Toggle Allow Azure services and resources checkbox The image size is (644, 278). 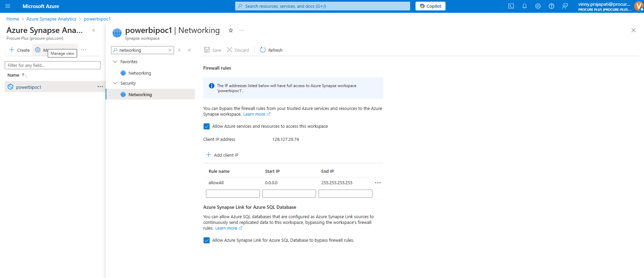click(207, 126)
